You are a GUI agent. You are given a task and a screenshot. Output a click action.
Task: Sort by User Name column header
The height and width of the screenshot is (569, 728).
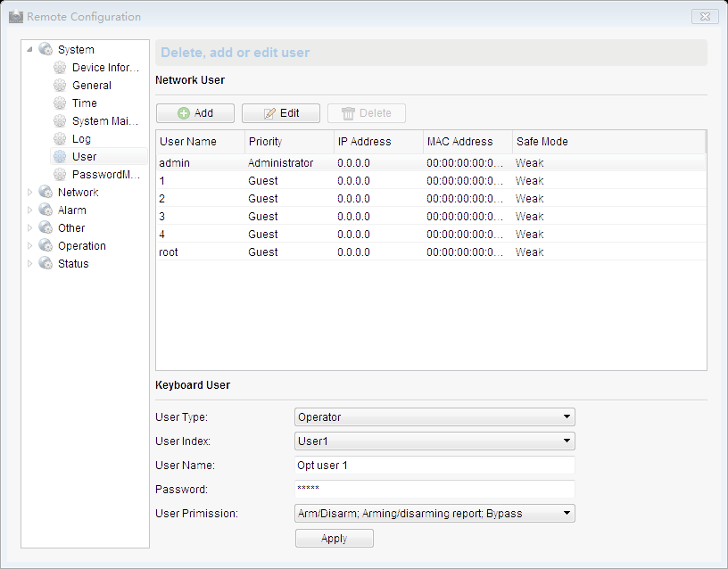(x=200, y=142)
